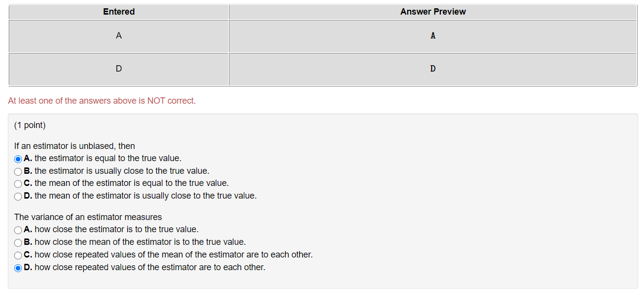Screen dimensions: 644x294
Task: Click the entered answer D cell
Action: (x=118, y=69)
